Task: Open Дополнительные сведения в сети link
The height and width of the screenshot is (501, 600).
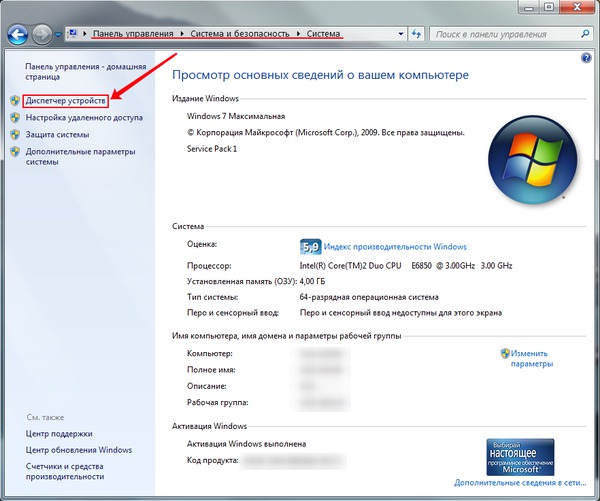Action: click(520, 483)
